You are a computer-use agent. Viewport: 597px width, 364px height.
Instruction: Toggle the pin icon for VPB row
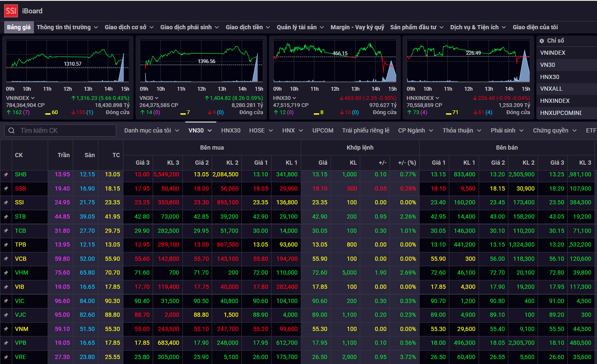[6, 343]
